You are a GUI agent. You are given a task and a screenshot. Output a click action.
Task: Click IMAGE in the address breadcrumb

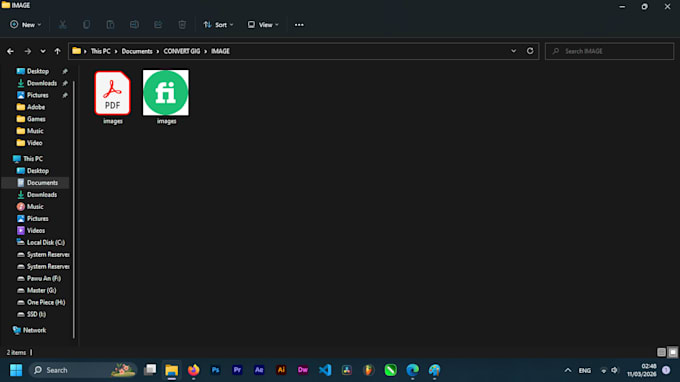point(220,51)
